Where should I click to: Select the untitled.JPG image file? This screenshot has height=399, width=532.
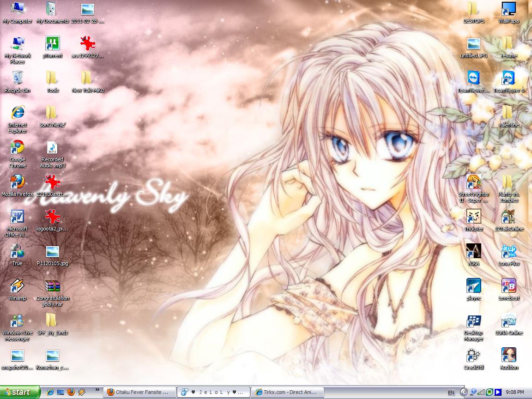[474, 47]
